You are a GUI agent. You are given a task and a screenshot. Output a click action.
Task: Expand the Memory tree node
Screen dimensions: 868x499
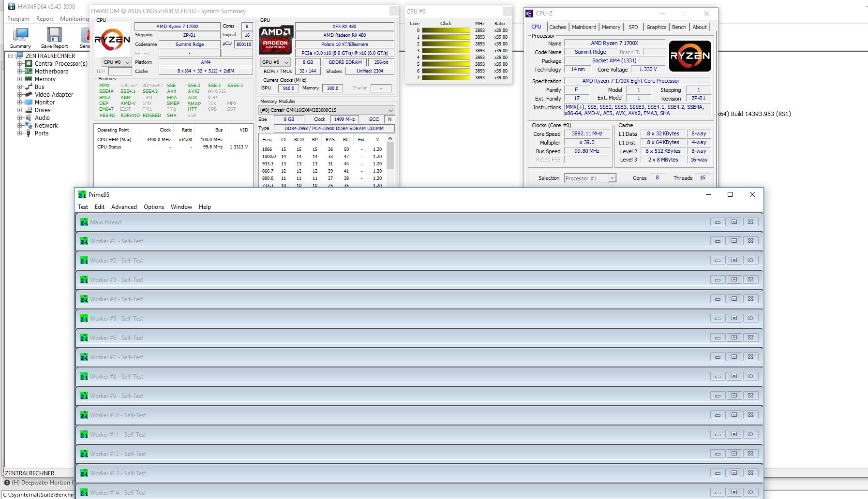coord(20,79)
